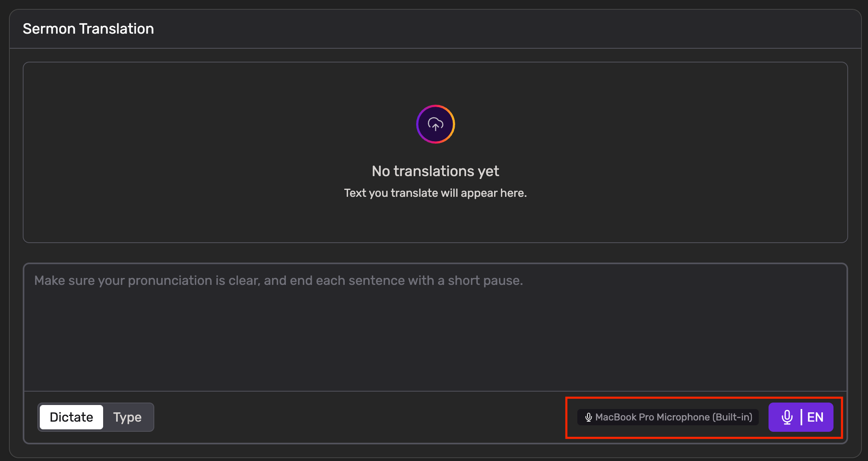This screenshot has width=868, height=461.
Task: Focus the dictation text area placeholder
Action: (279, 280)
